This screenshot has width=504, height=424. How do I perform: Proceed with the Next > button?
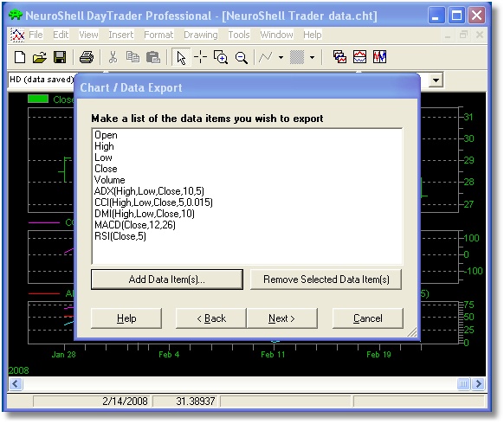click(x=282, y=318)
